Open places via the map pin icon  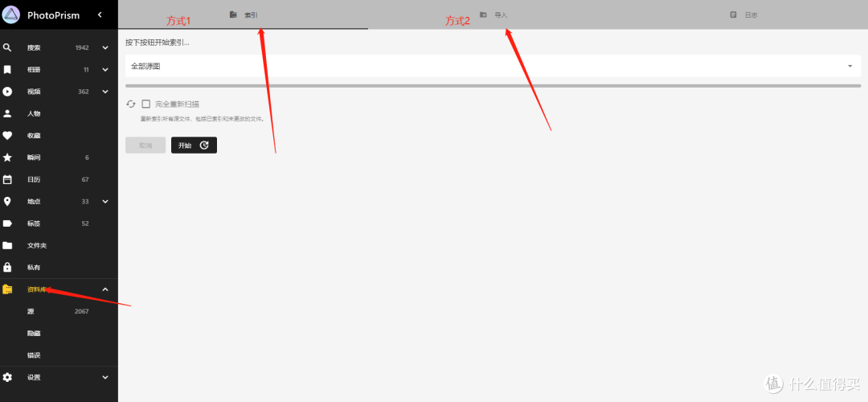(7, 202)
